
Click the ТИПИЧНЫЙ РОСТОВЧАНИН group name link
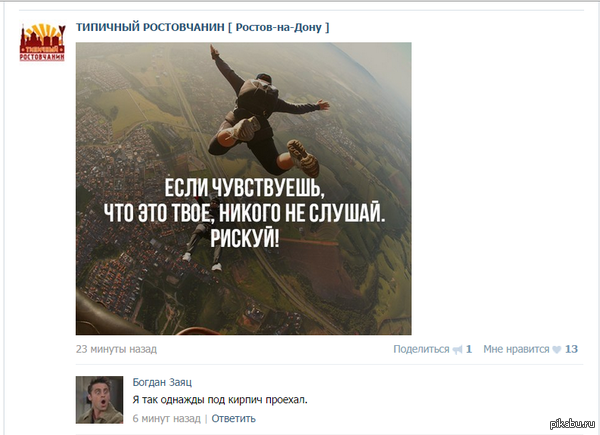tap(150, 28)
